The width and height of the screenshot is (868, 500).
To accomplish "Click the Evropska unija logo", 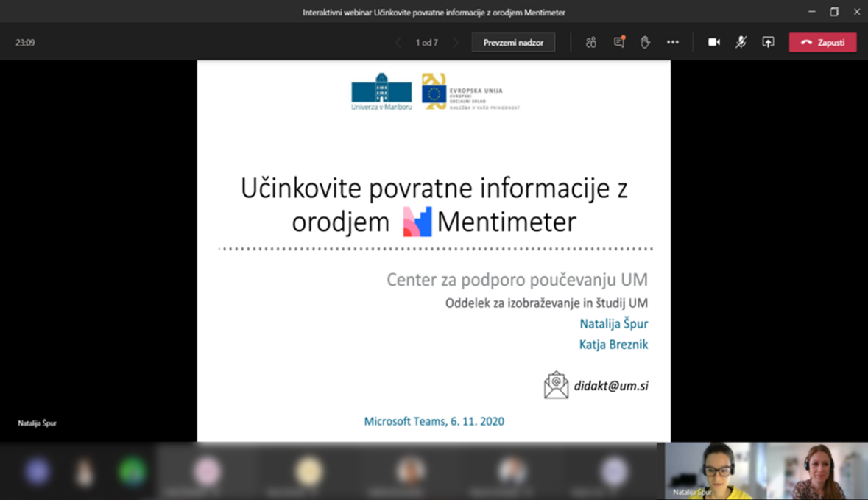I will click(470, 91).
